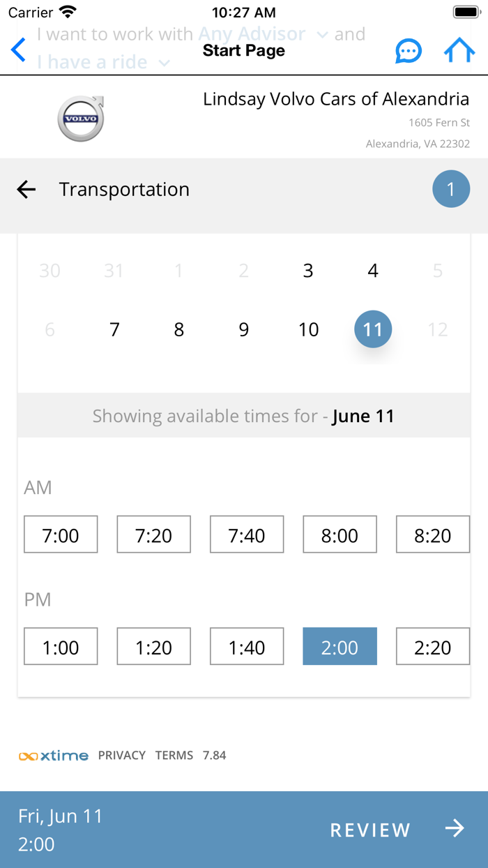
Task: Expand the Any Advisor dropdown
Action: (263, 34)
